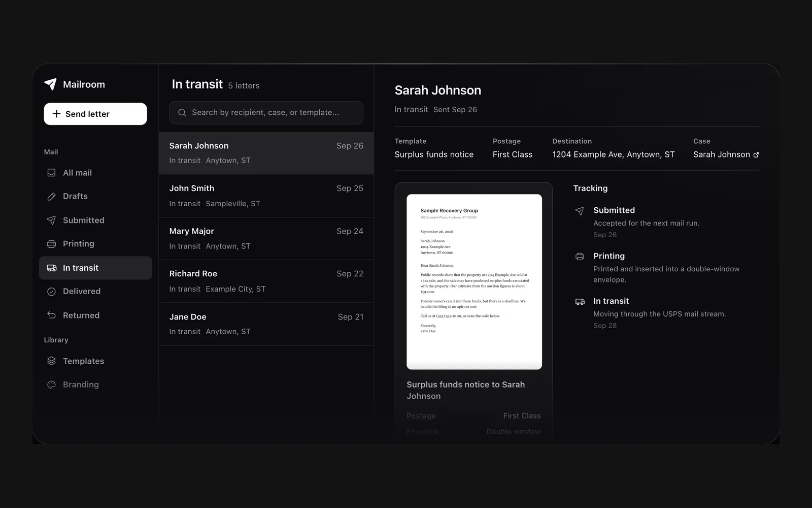Image resolution: width=812 pixels, height=508 pixels.
Task: Click the Tracking heading
Action: (590, 188)
